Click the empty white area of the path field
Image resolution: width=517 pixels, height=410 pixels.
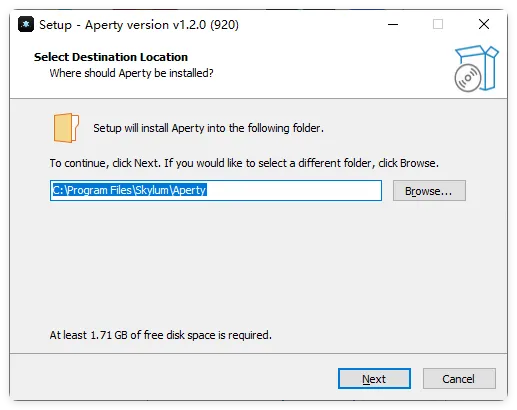[293, 190]
